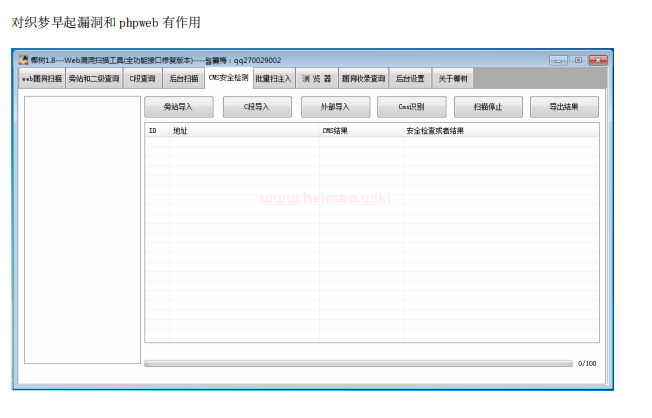Go to the 后台设置 tab

click(410, 78)
